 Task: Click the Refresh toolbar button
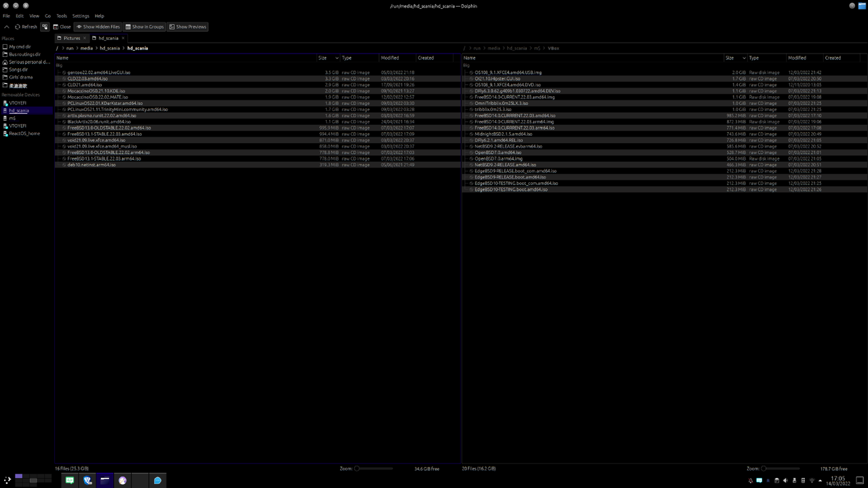(x=26, y=27)
